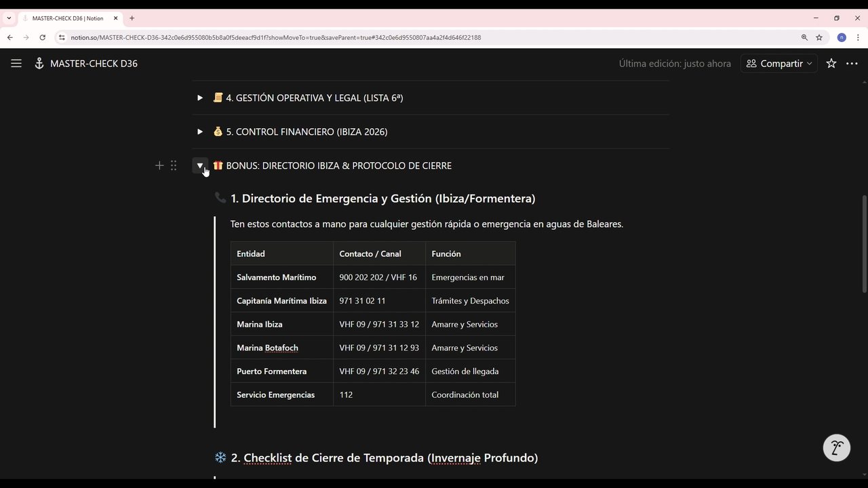Click the Emergencias en mar cell
Image resolution: width=868 pixels, height=488 pixels.
[471, 277]
